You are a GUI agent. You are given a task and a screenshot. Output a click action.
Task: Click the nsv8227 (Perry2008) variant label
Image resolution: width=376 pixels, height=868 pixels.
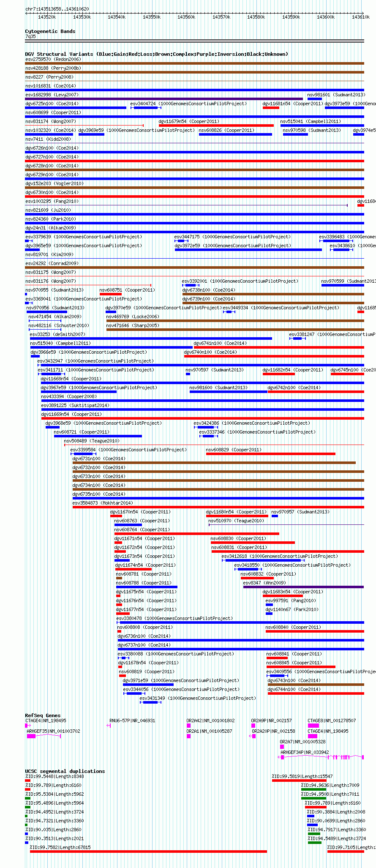pos(49,77)
